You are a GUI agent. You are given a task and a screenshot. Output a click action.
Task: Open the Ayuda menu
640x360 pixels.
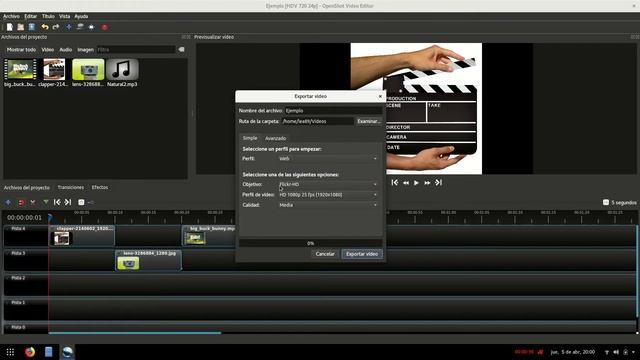click(x=81, y=16)
